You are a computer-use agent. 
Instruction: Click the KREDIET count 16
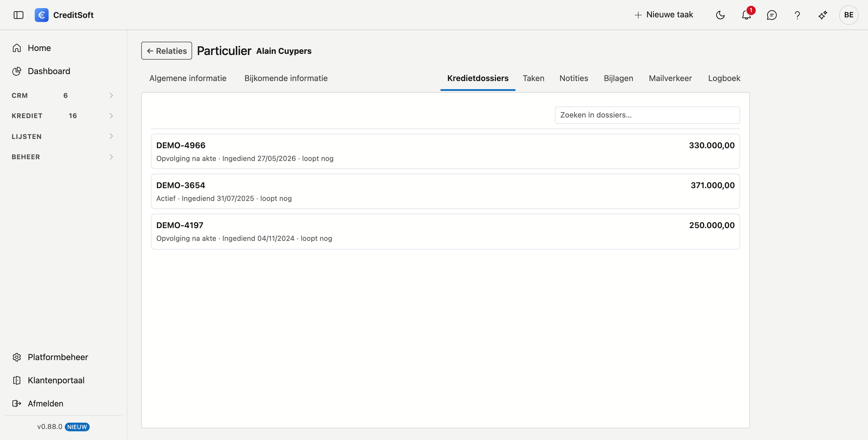click(x=73, y=116)
